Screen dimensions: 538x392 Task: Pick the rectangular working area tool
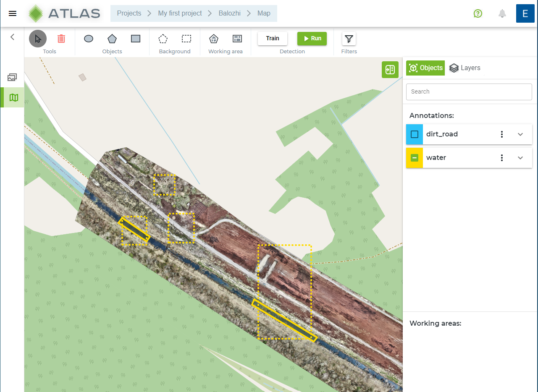[237, 39]
